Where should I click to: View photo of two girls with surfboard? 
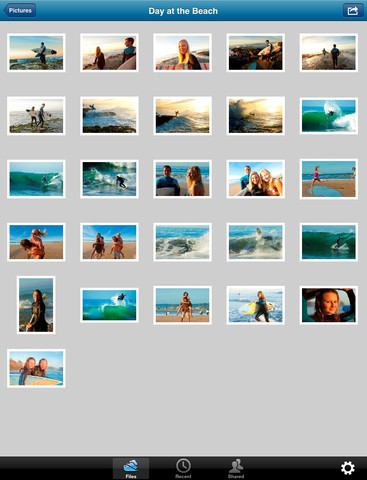click(36, 368)
